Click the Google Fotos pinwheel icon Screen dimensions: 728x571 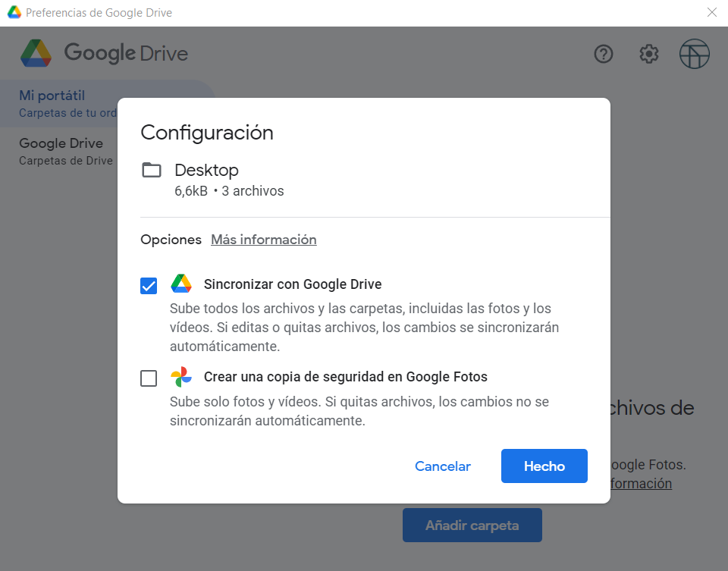pos(181,376)
